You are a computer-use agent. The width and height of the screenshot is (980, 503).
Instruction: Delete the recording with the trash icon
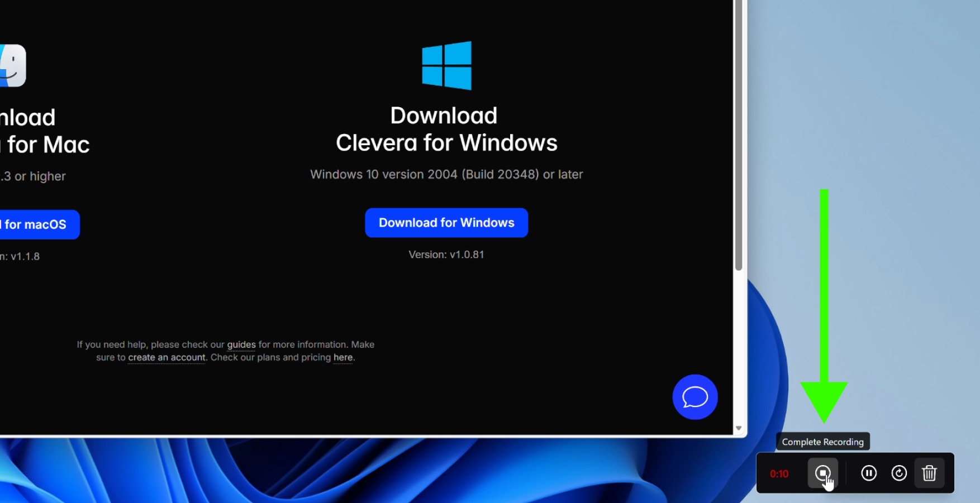pyautogui.click(x=929, y=473)
